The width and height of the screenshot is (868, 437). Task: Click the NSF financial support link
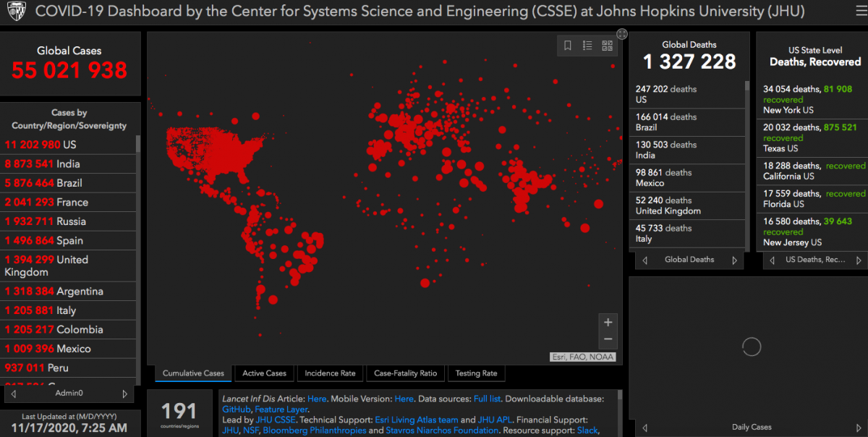coord(252,430)
